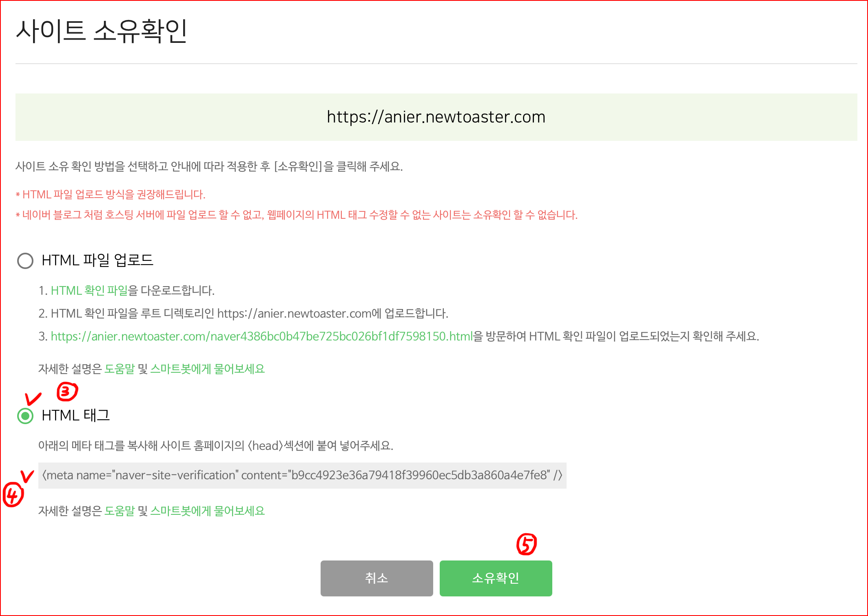Click the red circled number 5 annotation
This screenshot has height=616, width=868.
click(x=527, y=545)
